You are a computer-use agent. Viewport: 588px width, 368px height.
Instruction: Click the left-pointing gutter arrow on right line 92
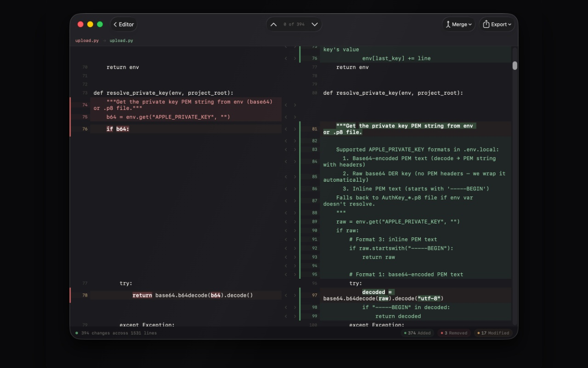[x=286, y=248]
